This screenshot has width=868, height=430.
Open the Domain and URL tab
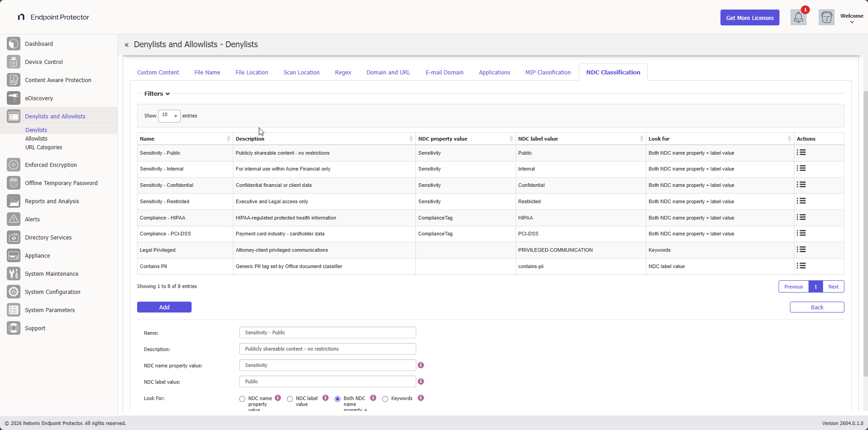pyautogui.click(x=388, y=73)
